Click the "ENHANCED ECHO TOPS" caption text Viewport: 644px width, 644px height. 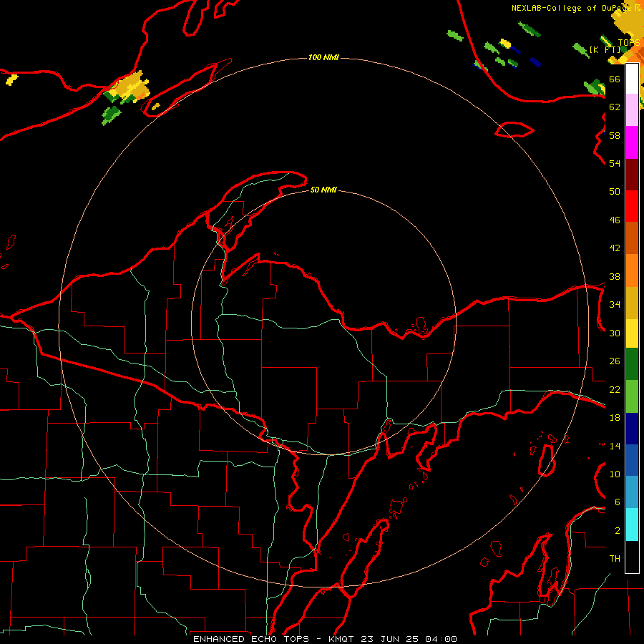[x=250, y=639]
